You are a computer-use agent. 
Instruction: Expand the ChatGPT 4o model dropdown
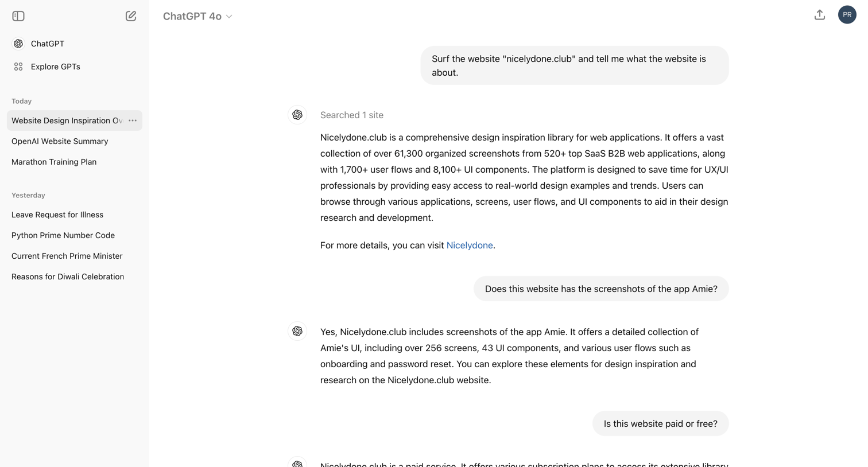click(x=197, y=16)
